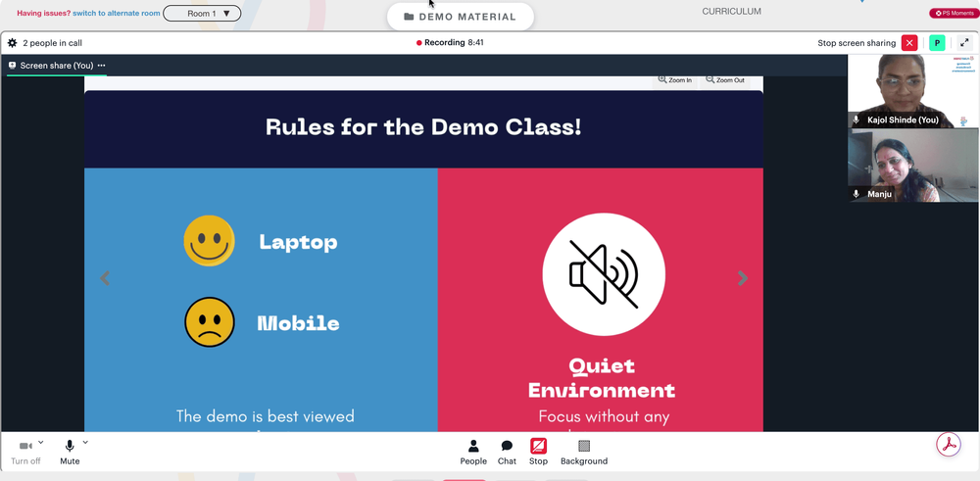
Task: Click the green P avatar icon
Action: point(937,43)
